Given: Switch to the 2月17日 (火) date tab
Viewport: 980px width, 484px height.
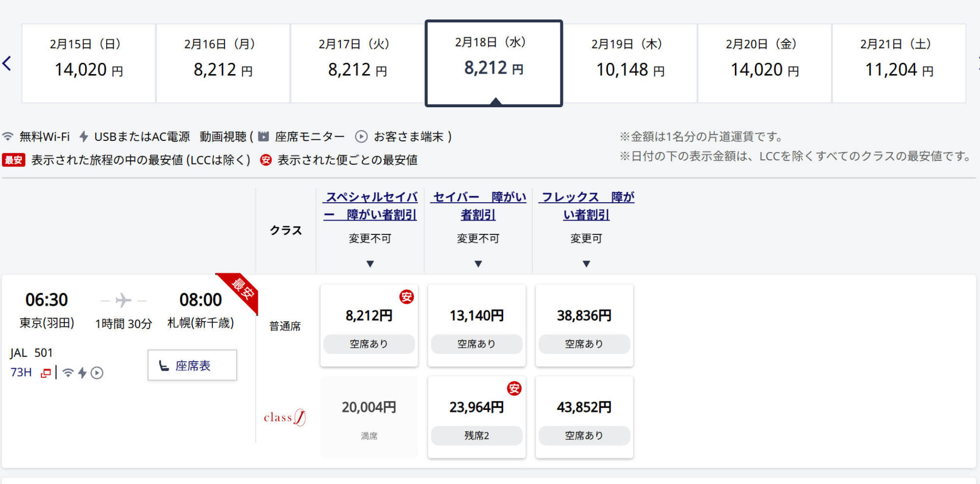Looking at the screenshot, I should 357,63.
